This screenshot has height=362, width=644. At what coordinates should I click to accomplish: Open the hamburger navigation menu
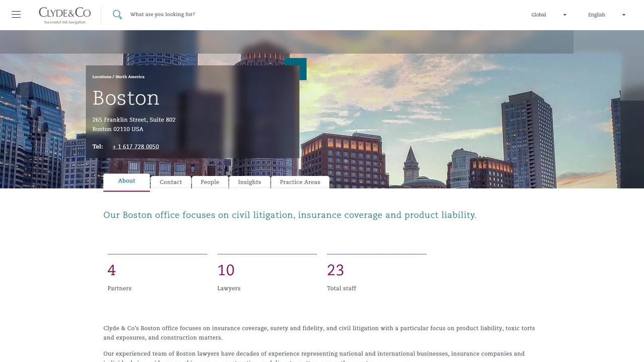[16, 15]
